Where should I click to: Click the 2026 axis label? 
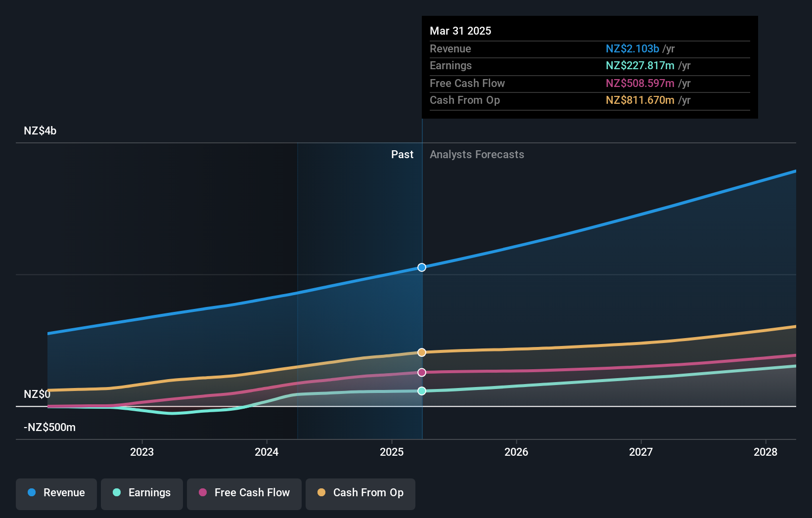click(516, 452)
